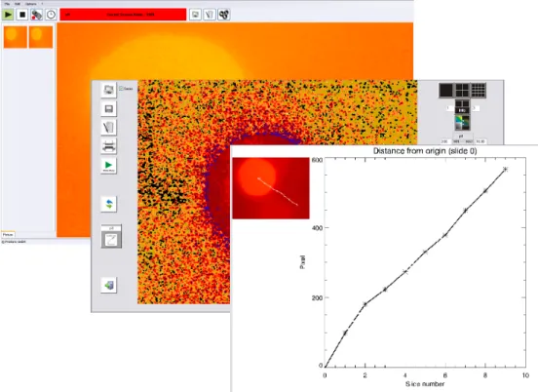Image resolution: width=538 pixels, height=392 pixels.
Task: Open the question mark help menu
Action: point(42,4)
